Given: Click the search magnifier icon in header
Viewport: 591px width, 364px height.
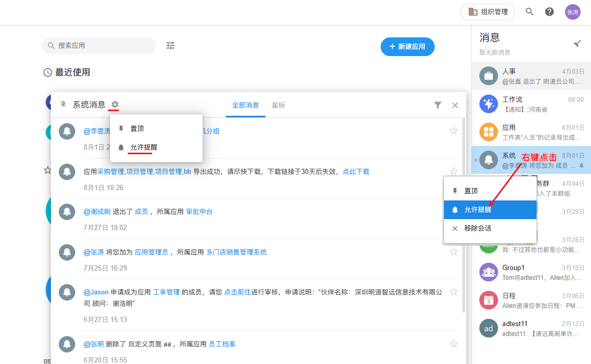Looking at the screenshot, I should (x=529, y=12).
